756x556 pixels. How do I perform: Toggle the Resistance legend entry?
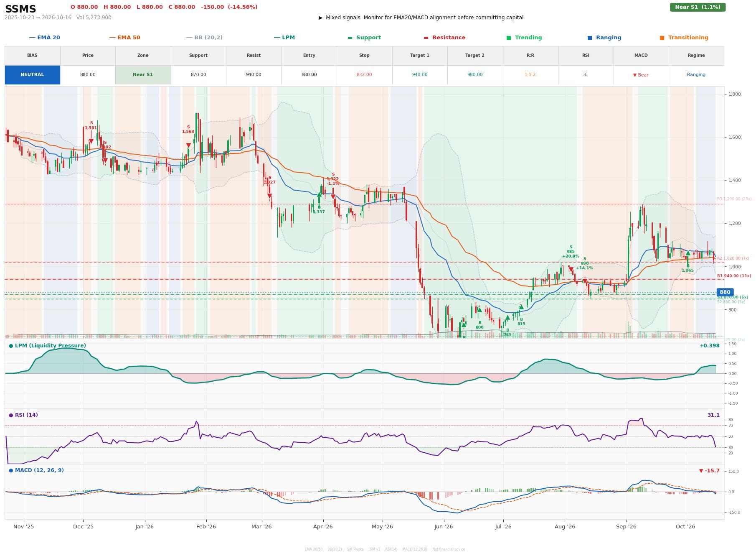(x=444, y=38)
